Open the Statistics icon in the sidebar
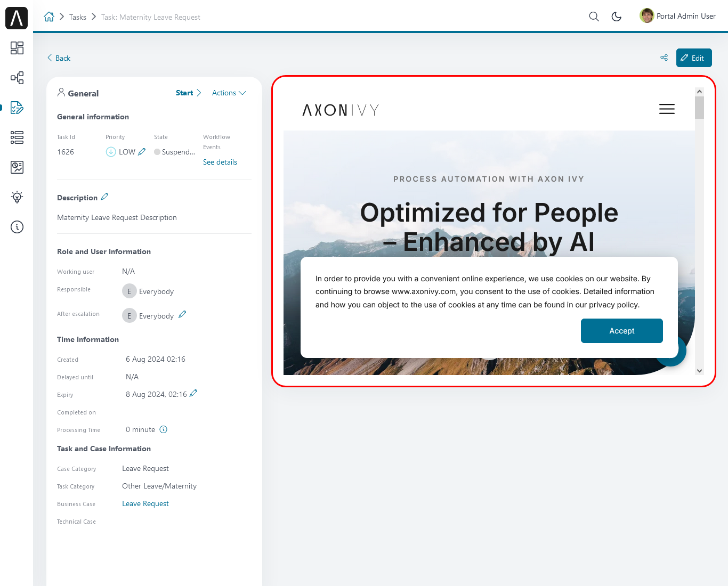728x586 pixels. [17, 167]
